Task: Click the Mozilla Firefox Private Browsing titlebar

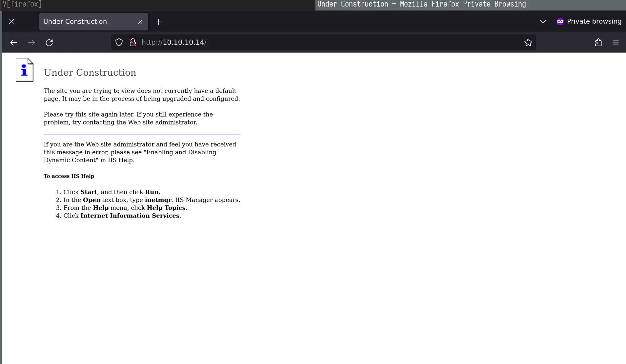Action: [421, 4]
